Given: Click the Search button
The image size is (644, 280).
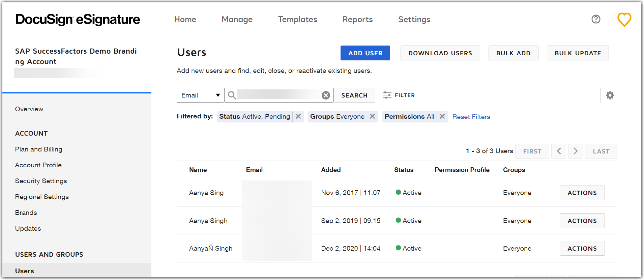Looking at the screenshot, I should tap(354, 95).
